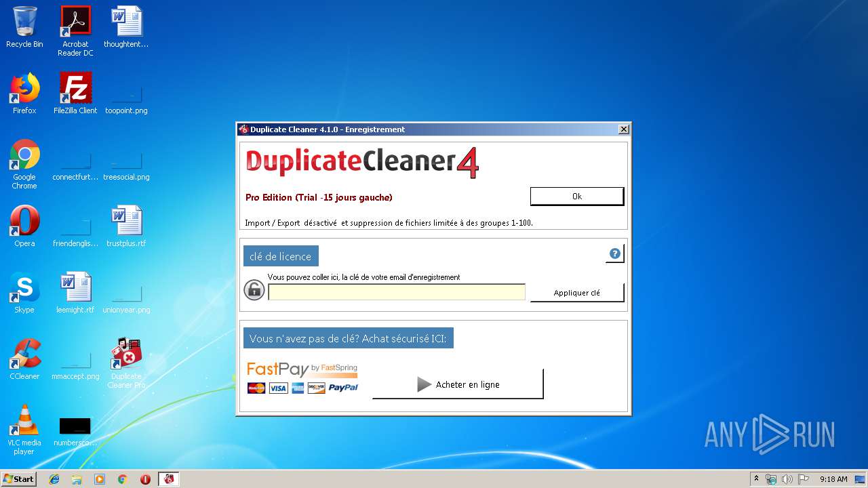Click the MasterCard payment icon

[x=256, y=388]
